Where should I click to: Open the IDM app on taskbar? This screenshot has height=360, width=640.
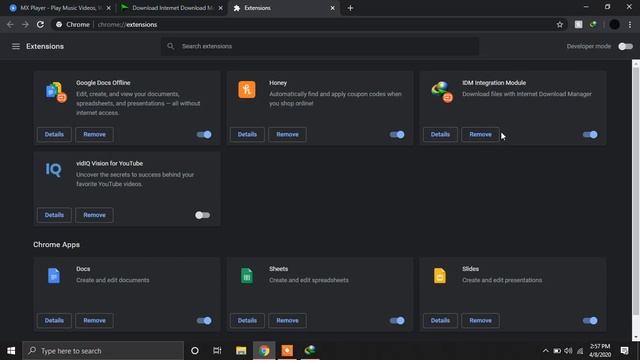(310, 351)
